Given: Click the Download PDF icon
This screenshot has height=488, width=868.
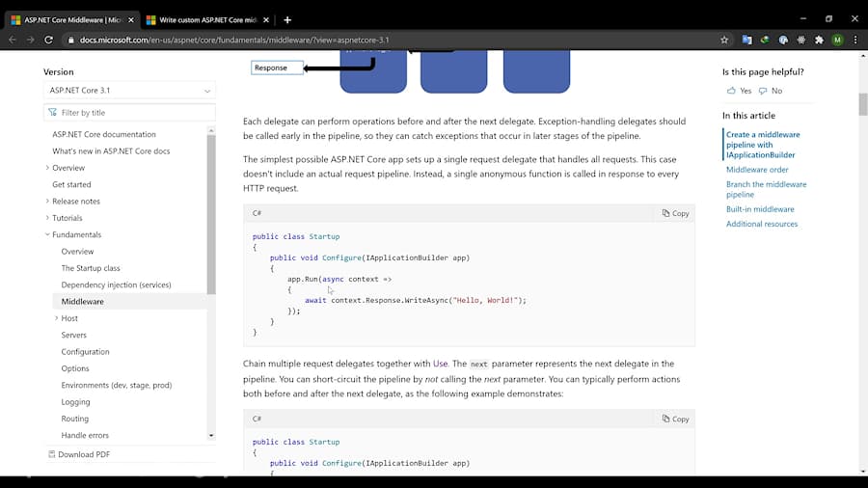Looking at the screenshot, I should pos(51,454).
